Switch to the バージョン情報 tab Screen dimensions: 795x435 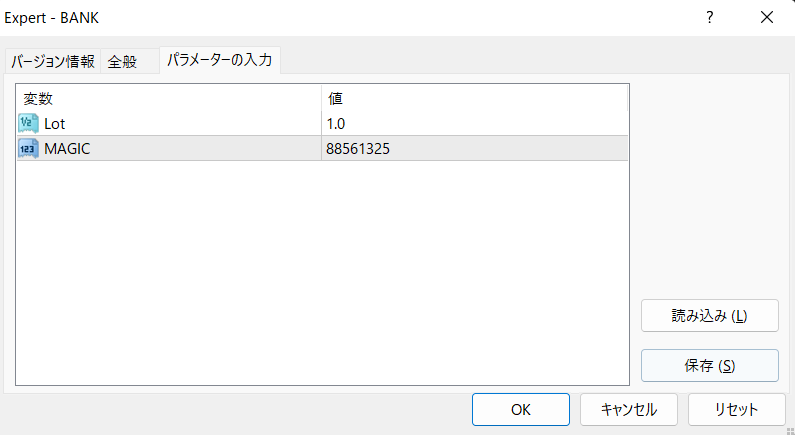pos(53,61)
